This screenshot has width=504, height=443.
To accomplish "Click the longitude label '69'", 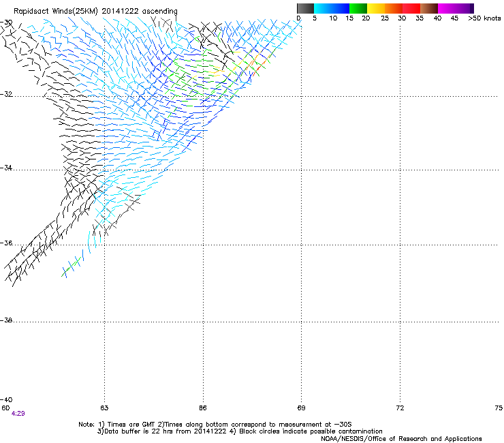I will [301, 408].
